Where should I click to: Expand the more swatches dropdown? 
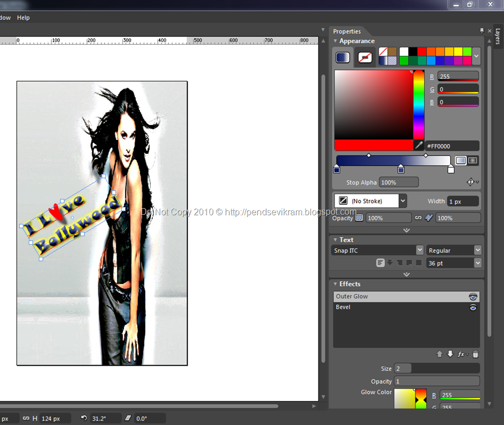(x=476, y=56)
